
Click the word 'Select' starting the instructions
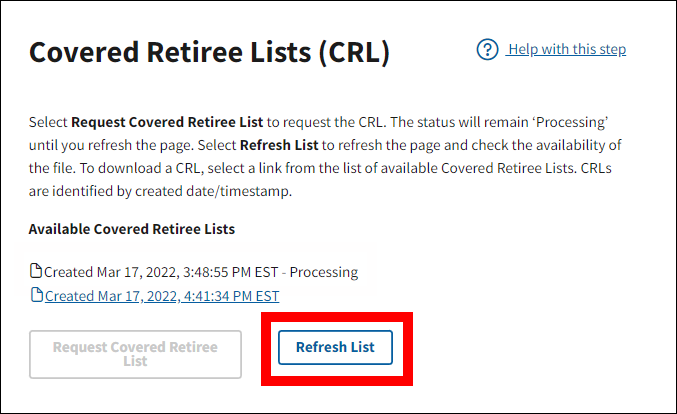(48, 122)
